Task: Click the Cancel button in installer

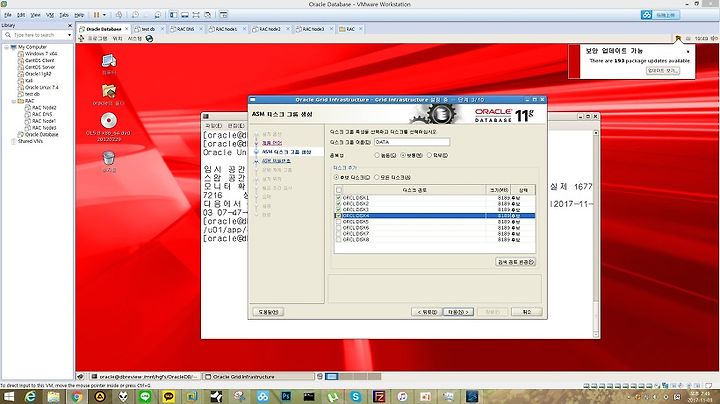Action: point(527,312)
